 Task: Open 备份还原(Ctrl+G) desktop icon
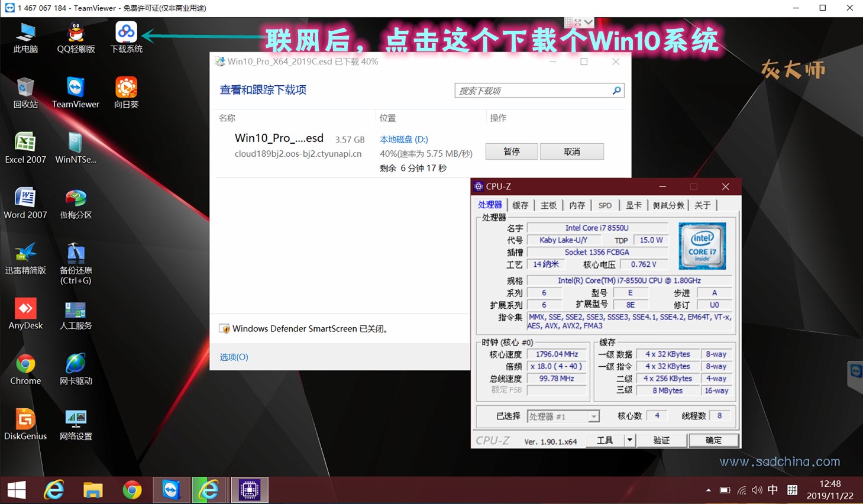click(76, 264)
